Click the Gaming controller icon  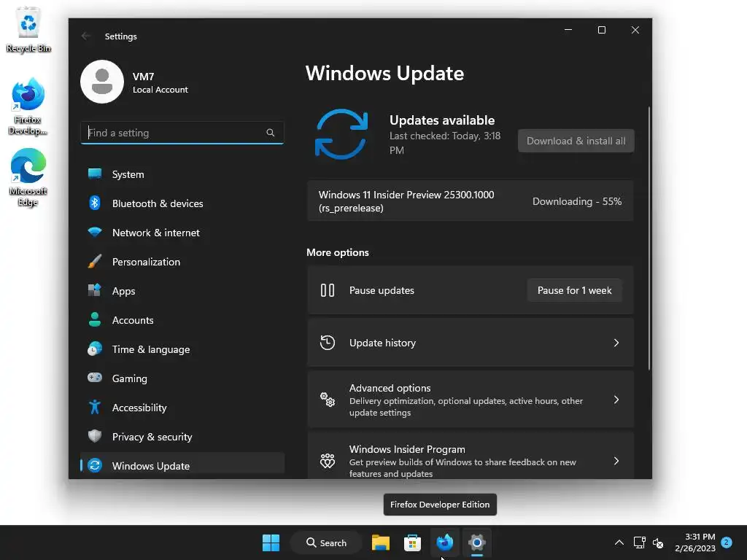click(95, 378)
